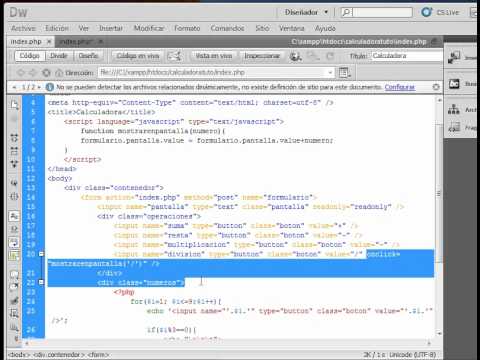The image size is (480, 360).
Task: Open the Business Catalyst panel icon
Action: 454,84
